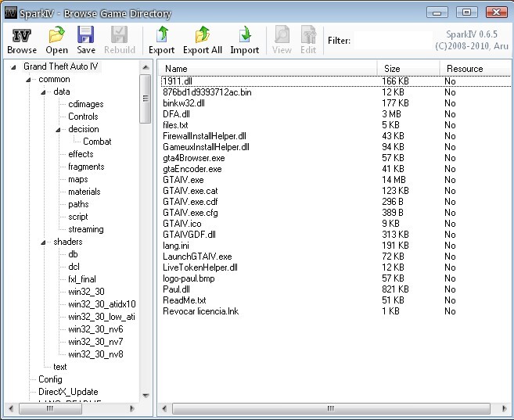Select the GTAIV.exe.cfg file
This screenshot has width=514, height=420.
190,213
